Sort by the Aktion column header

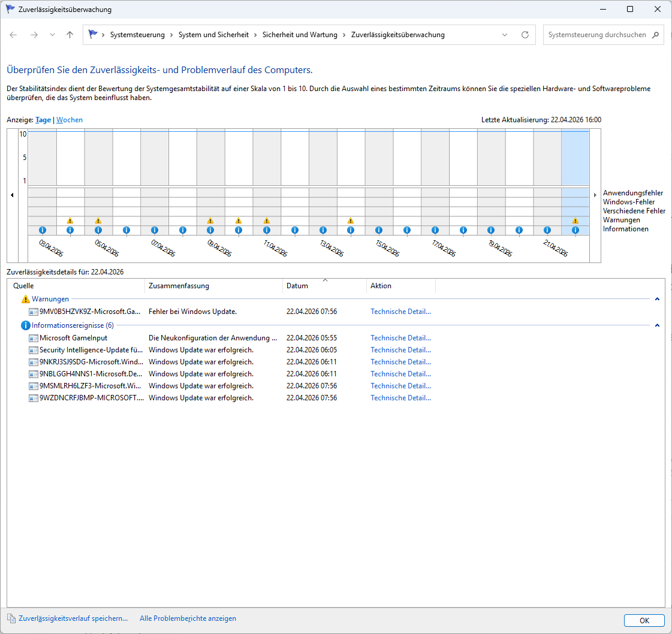coord(400,286)
